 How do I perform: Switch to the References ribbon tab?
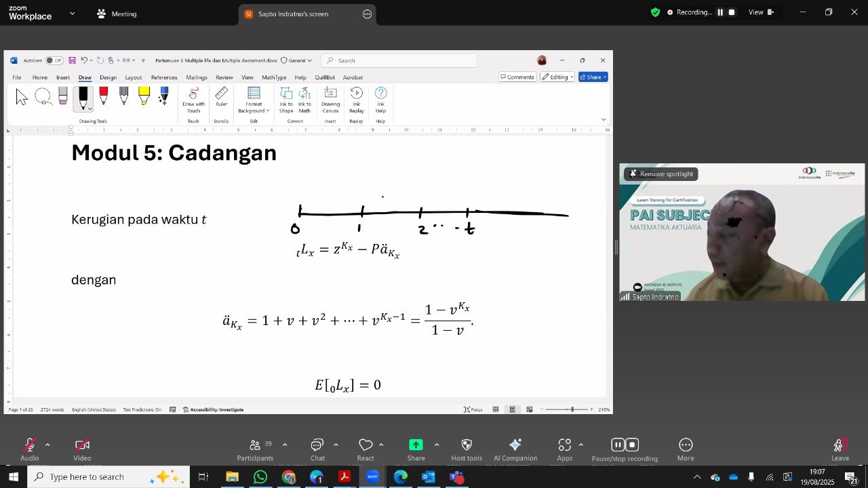(164, 77)
